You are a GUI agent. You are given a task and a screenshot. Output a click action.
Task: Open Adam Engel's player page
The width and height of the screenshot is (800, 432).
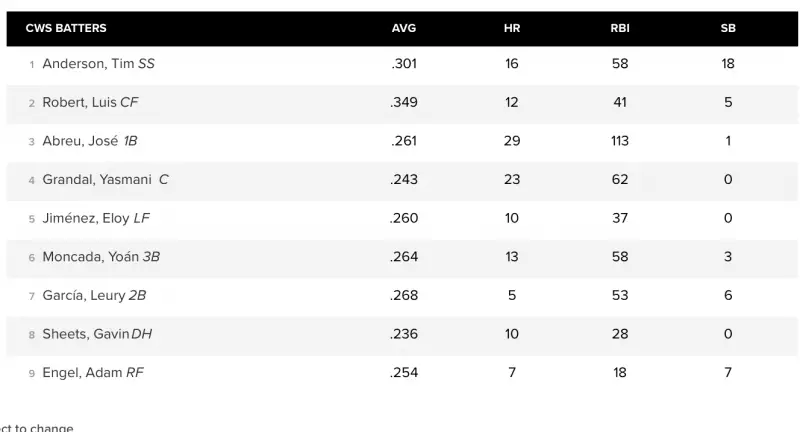pos(82,373)
